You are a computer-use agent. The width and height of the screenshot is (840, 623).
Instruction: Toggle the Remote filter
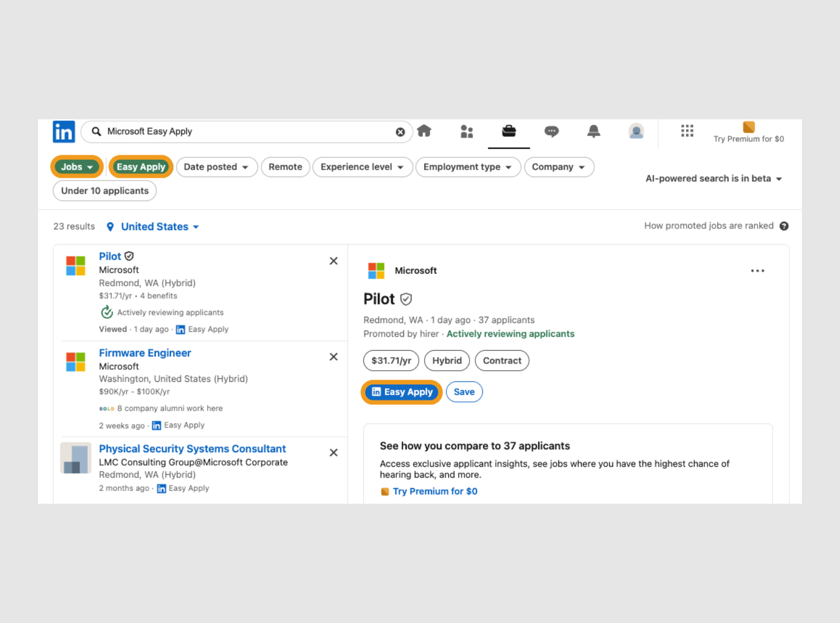(x=286, y=167)
